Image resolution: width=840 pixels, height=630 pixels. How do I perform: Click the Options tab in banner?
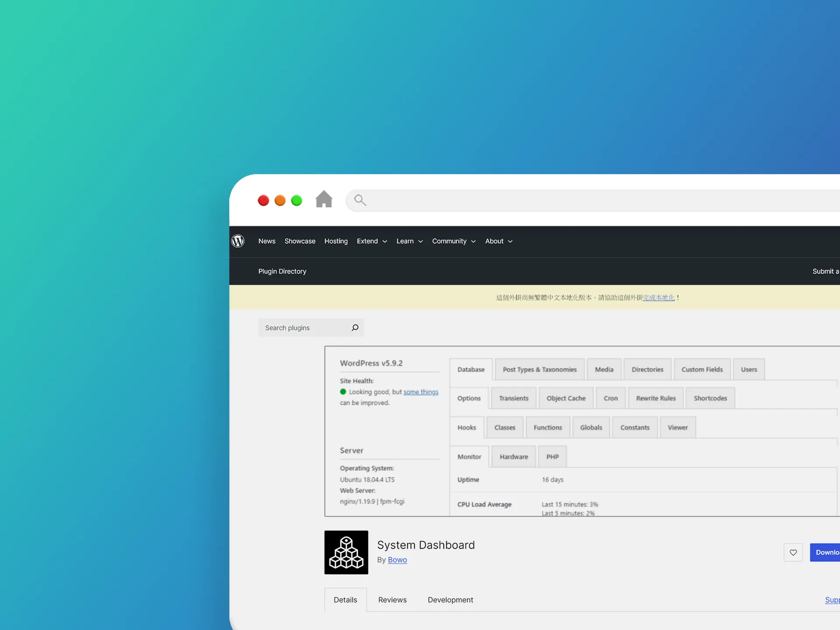click(469, 399)
